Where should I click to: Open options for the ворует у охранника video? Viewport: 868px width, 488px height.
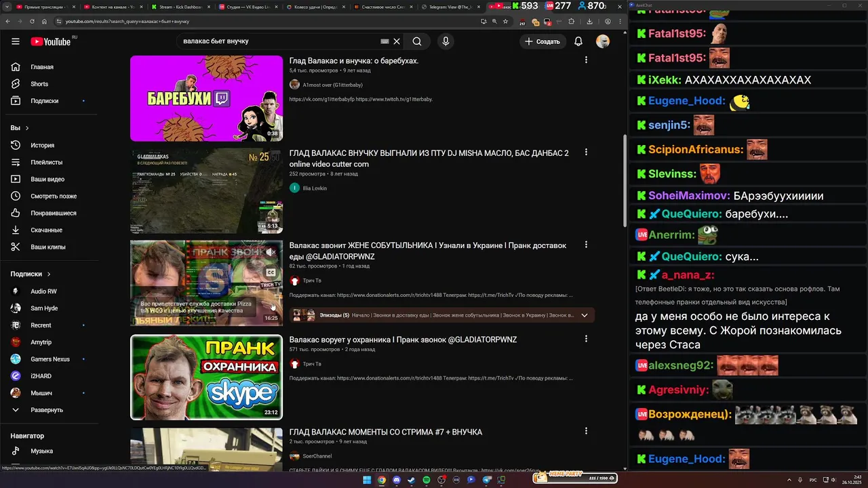coord(587,339)
